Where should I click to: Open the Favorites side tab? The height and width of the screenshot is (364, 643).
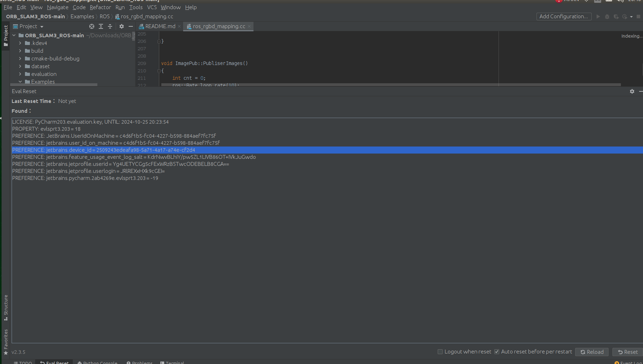pyautogui.click(x=6, y=342)
